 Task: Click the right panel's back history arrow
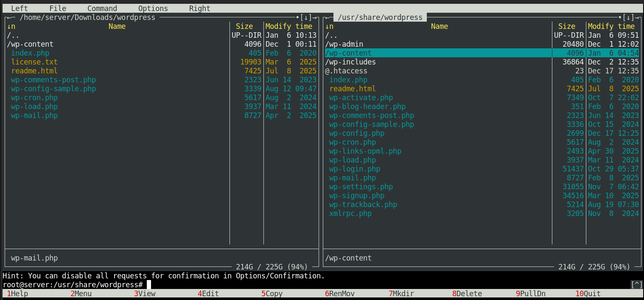pos(327,17)
